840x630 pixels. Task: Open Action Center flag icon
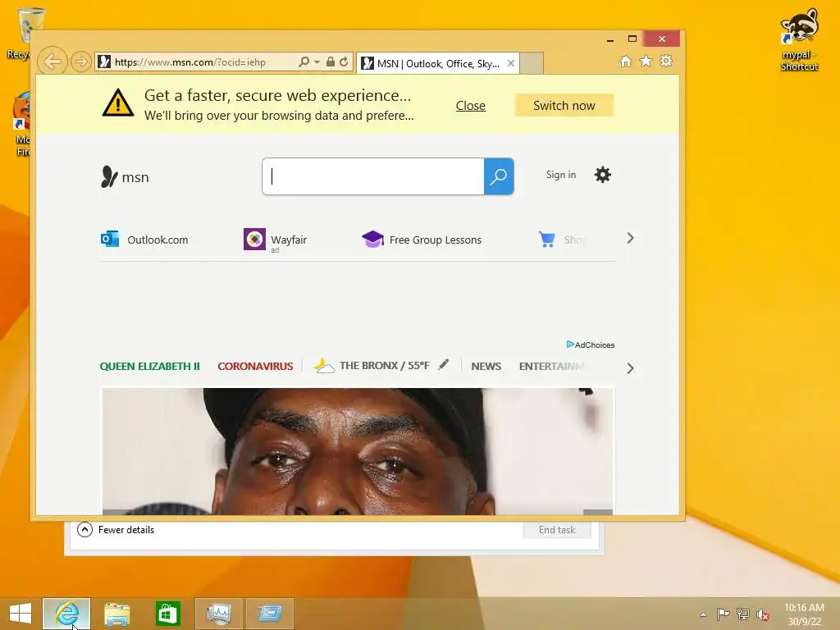click(x=723, y=614)
